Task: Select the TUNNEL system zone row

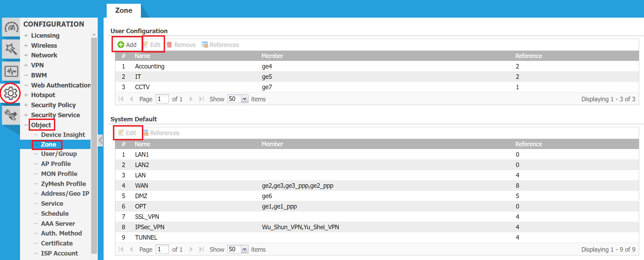Action: tap(377, 238)
